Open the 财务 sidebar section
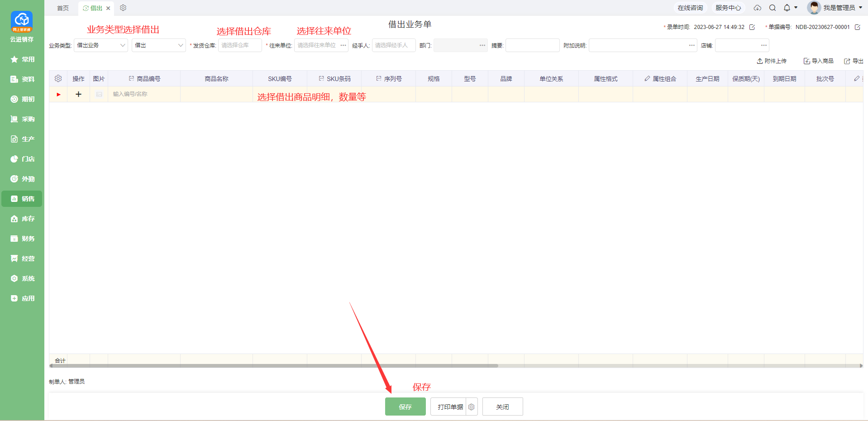The height and width of the screenshot is (421, 868). pos(22,239)
